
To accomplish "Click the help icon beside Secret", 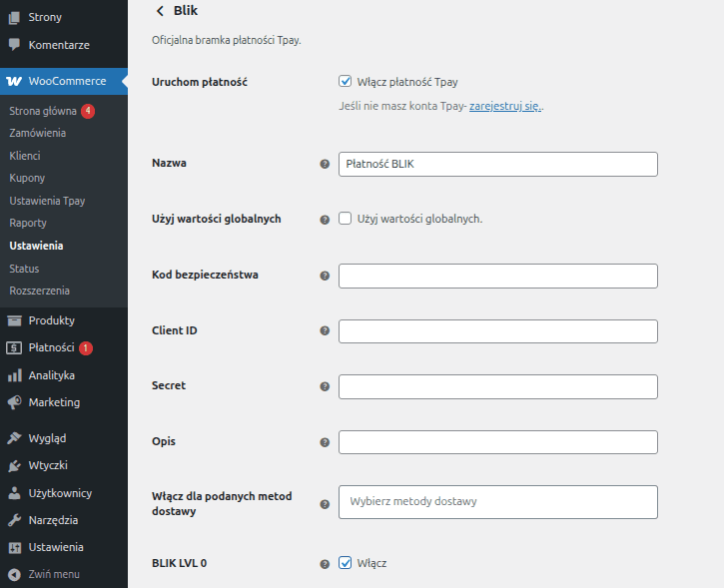I will coord(325,386).
